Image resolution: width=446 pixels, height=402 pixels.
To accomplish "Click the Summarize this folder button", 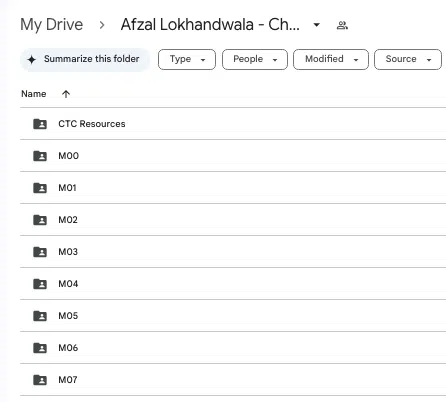I will (85, 59).
